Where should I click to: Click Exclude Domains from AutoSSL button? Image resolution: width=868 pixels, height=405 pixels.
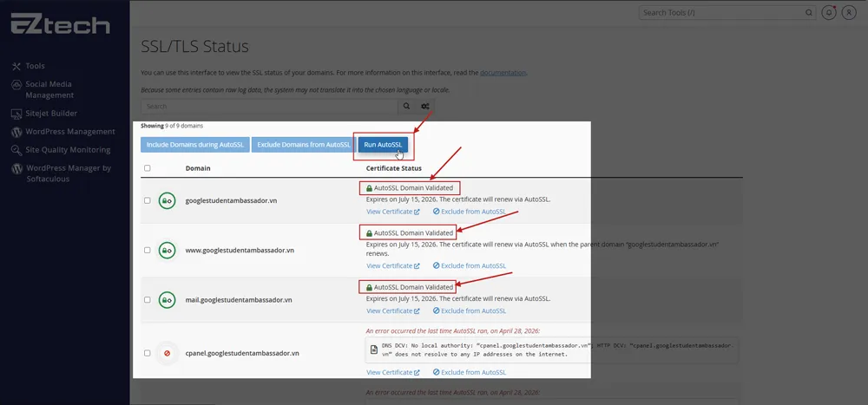pyautogui.click(x=304, y=145)
